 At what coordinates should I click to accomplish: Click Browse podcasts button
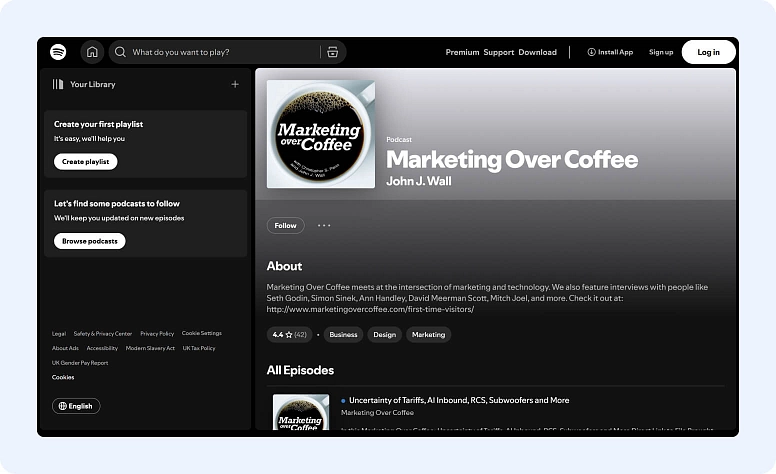point(90,241)
